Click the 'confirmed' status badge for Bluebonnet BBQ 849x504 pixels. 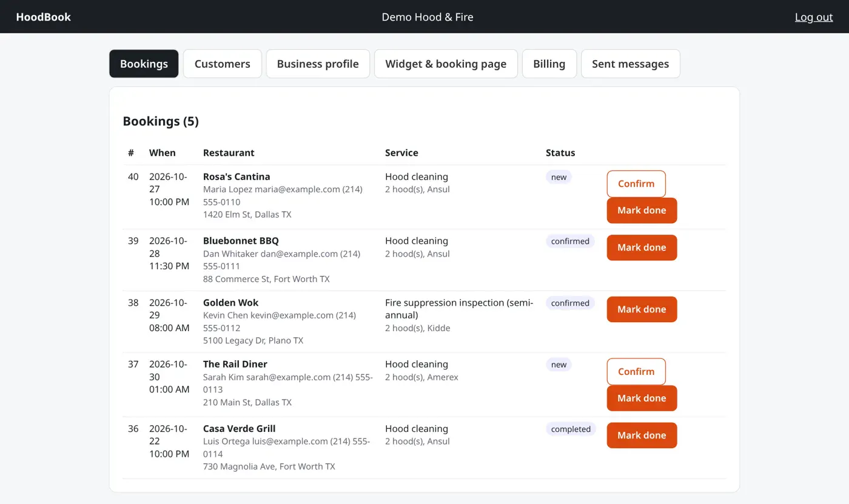[x=570, y=241]
